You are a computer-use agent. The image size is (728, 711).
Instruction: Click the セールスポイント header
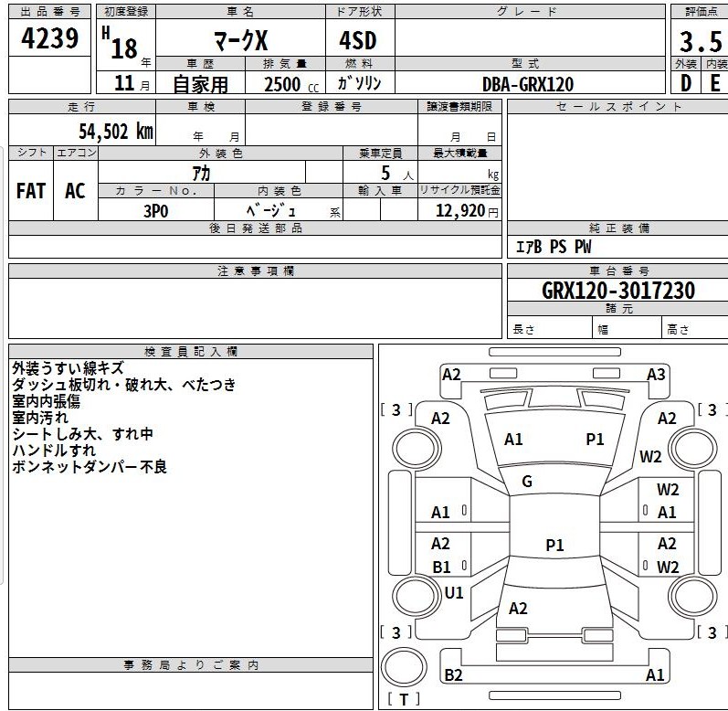(619, 106)
